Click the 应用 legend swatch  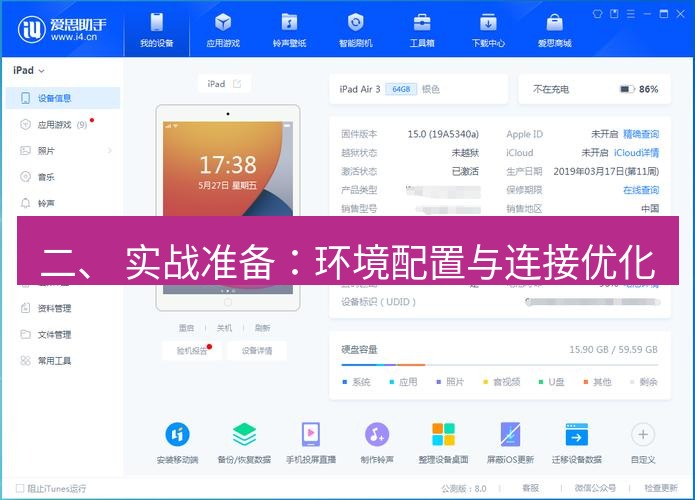pos(391,382)
